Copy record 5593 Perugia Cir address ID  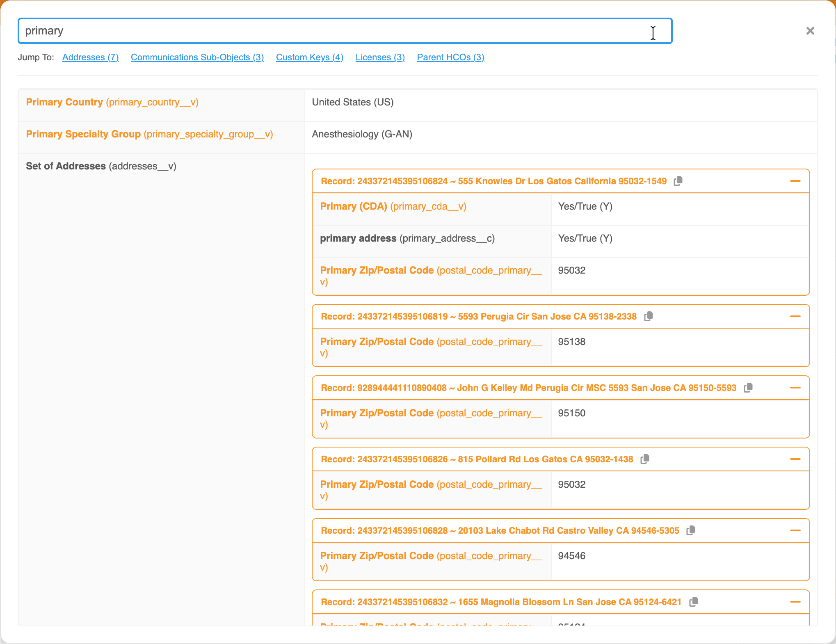(648, 316)
